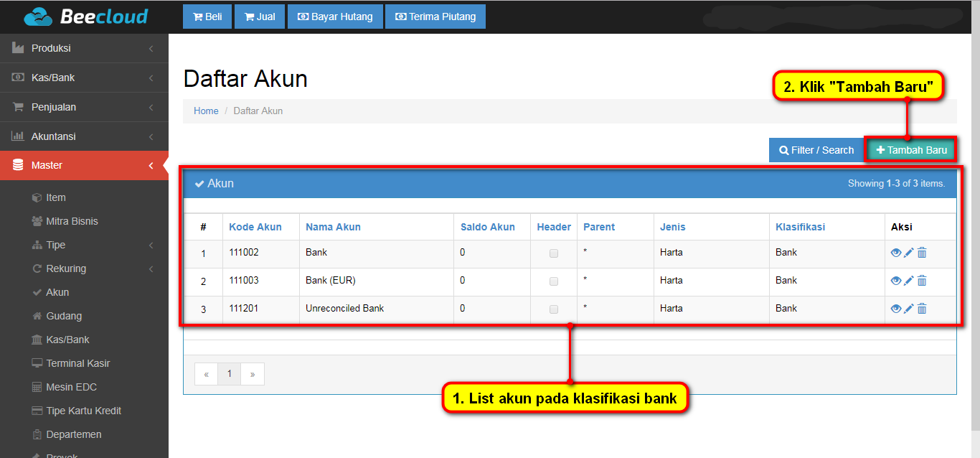980x458 pixels.
Task: Click the trash icon for Bank (EUR) row
Action: [x=922, y=281]
